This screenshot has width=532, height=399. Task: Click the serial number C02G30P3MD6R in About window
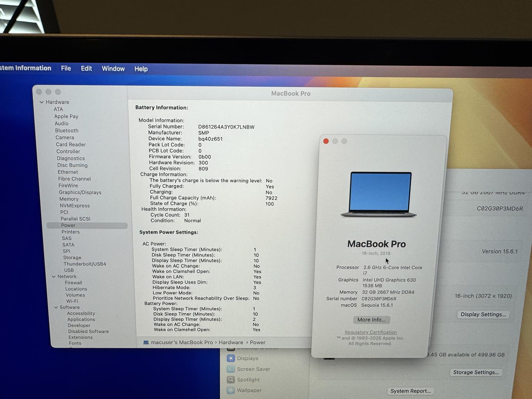click(379, 299)
